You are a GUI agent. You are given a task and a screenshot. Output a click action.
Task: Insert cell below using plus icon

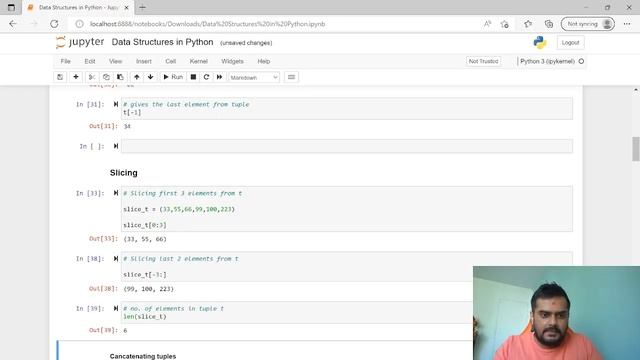(x=76, y=77)
